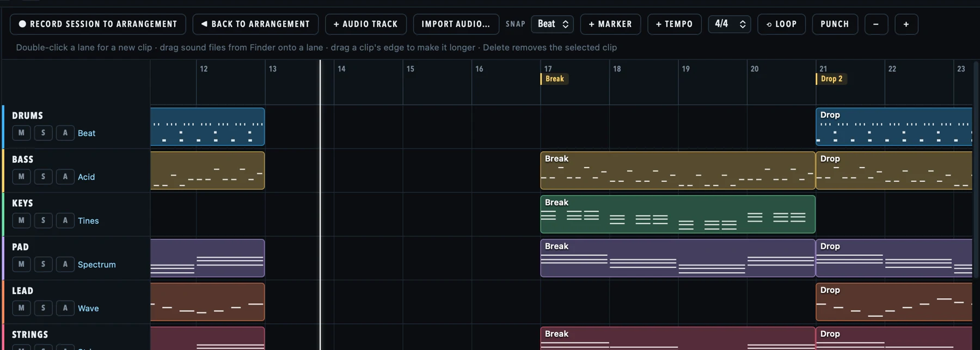This screenshot has height=350, width=980.
Task: Zoom in with the plus button
Action: click(x=906, y=24)
